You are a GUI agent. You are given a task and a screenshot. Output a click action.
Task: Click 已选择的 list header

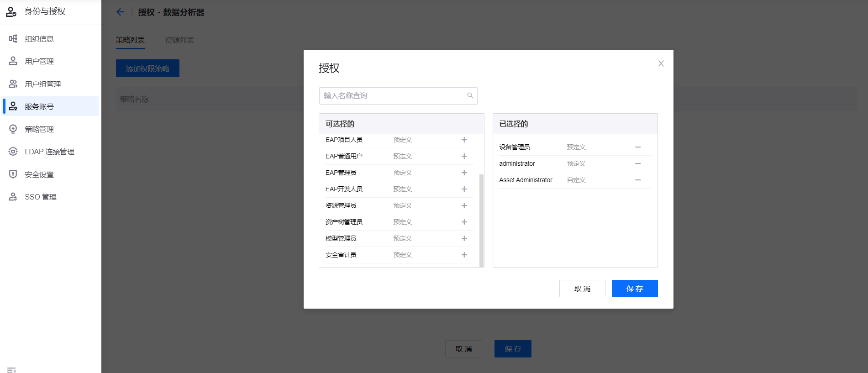pyautogui.click(x=575, y=124)
